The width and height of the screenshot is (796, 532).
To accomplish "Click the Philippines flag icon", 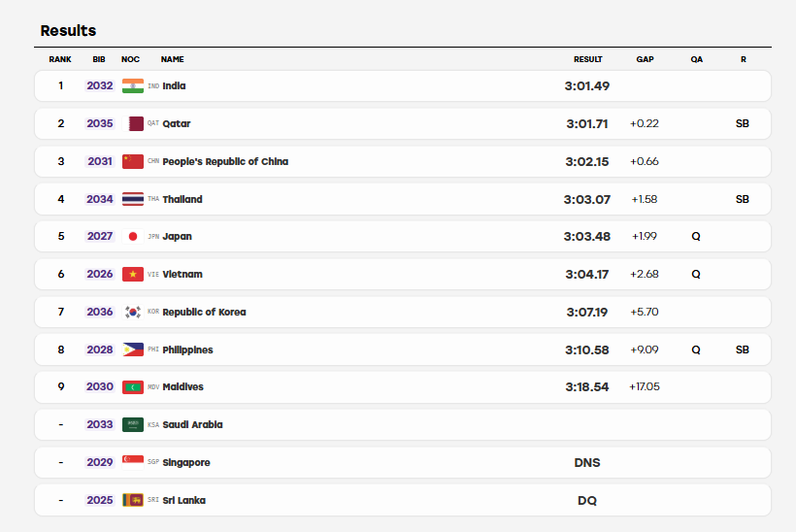I will [x=132, y=349].
